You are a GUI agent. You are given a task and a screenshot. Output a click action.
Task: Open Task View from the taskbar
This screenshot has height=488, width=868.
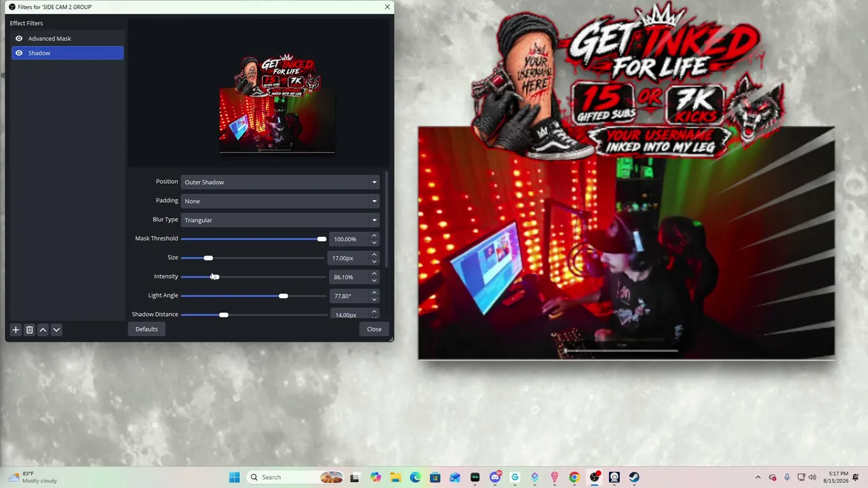click(x=355, y=477)
